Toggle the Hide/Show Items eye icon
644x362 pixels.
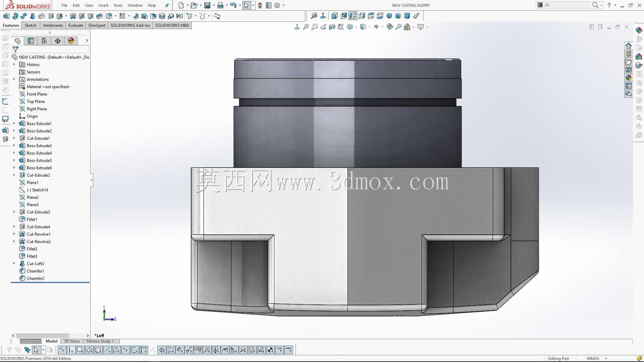point(376,27)
